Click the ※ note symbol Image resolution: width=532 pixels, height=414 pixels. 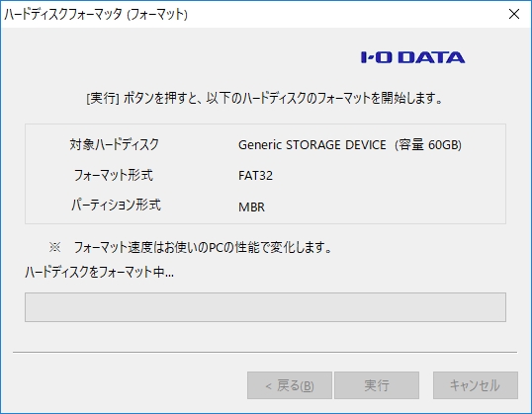(55, 248)
